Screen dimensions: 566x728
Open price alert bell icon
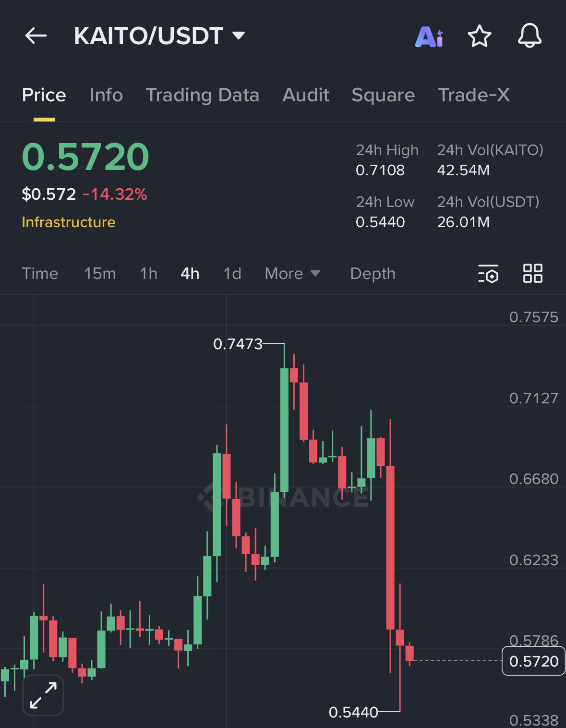point(529,36)
